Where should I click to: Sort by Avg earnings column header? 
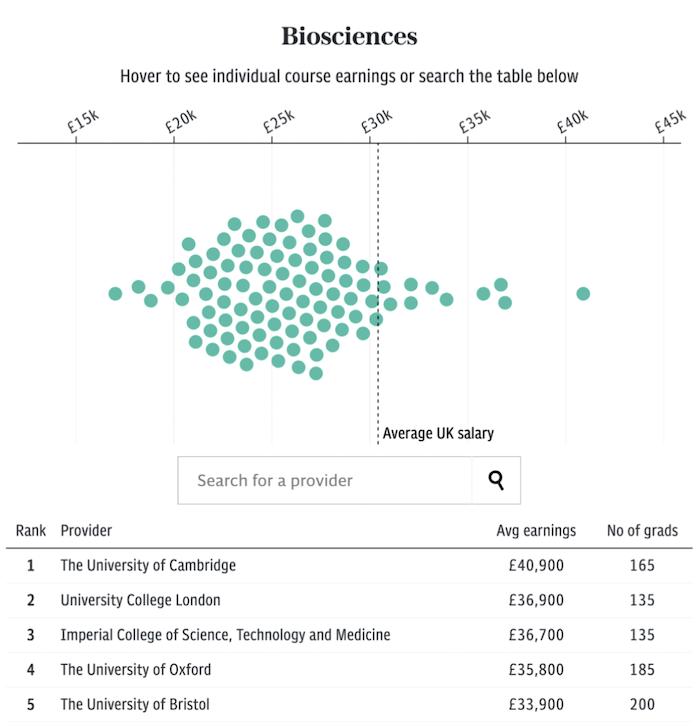click(x=536, y=530)
